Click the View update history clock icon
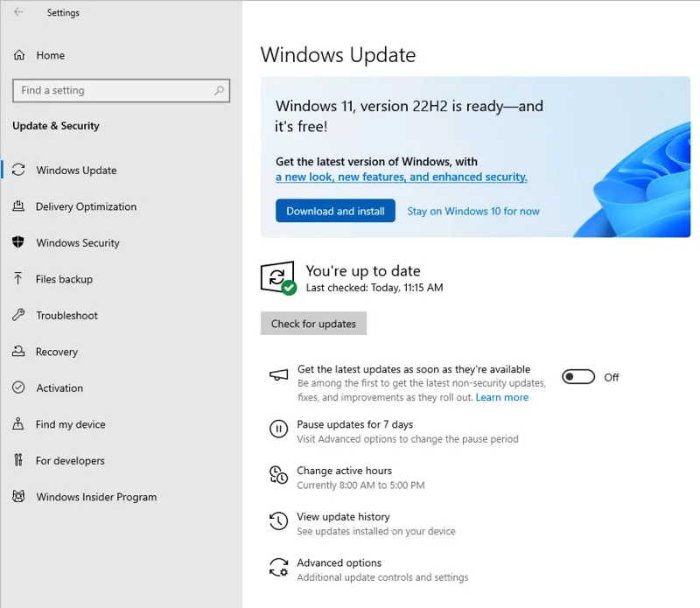Screen dimensions: 700x608 (278, 521)
